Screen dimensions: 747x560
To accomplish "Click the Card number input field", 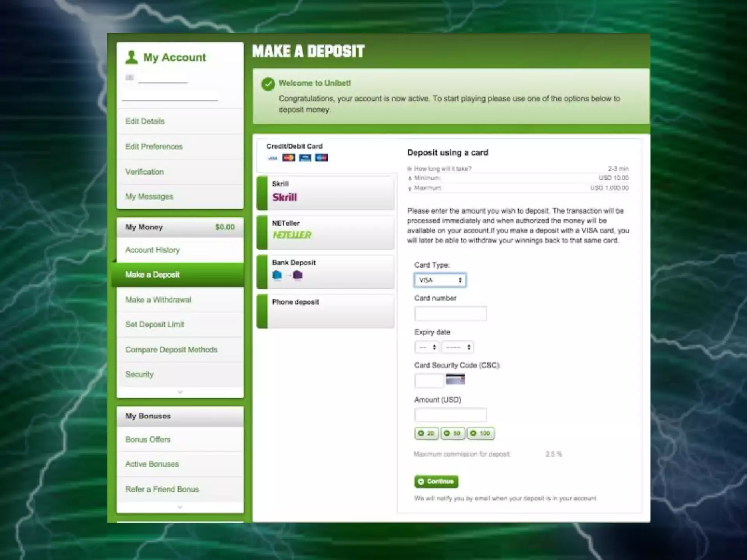I will coord(450,313).
